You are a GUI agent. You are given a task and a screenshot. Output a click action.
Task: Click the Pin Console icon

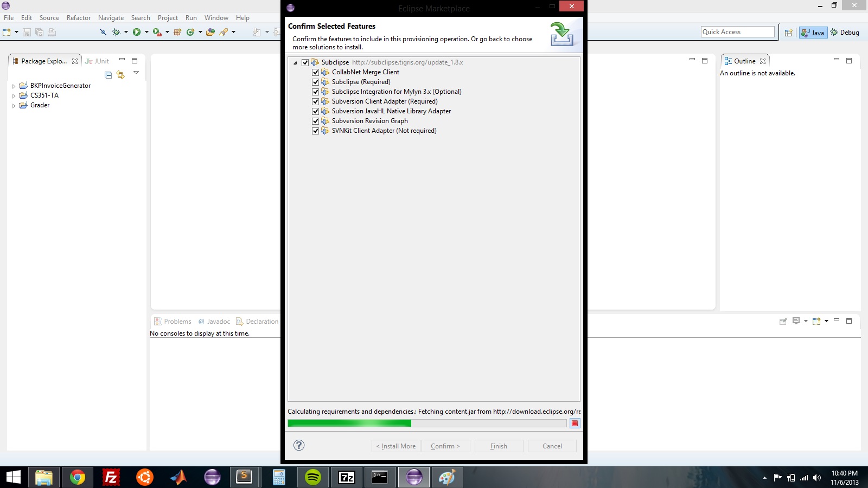tap(783, 321)
